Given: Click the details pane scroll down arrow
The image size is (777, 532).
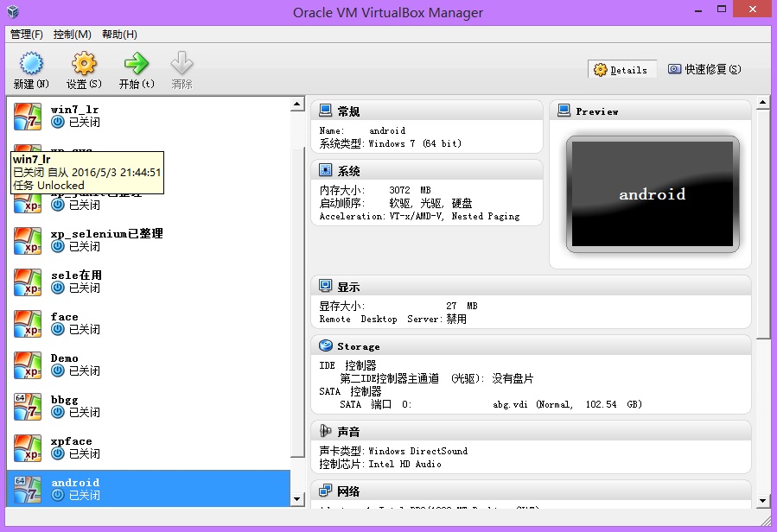Looking at the screenshot, I should [763, 500].
